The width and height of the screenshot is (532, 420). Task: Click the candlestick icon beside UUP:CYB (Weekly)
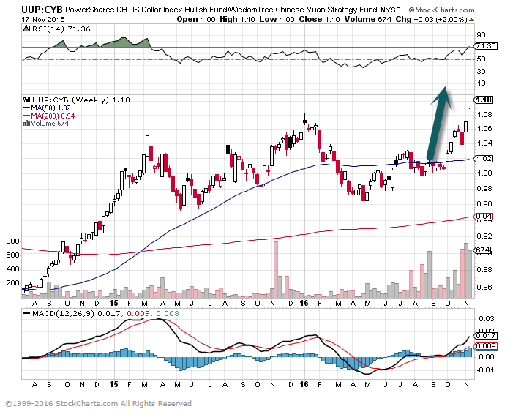coord(26,100)
